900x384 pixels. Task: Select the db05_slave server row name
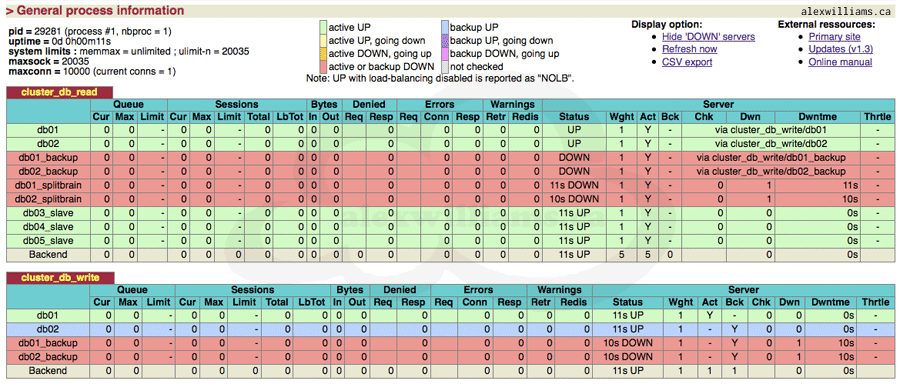48,241
